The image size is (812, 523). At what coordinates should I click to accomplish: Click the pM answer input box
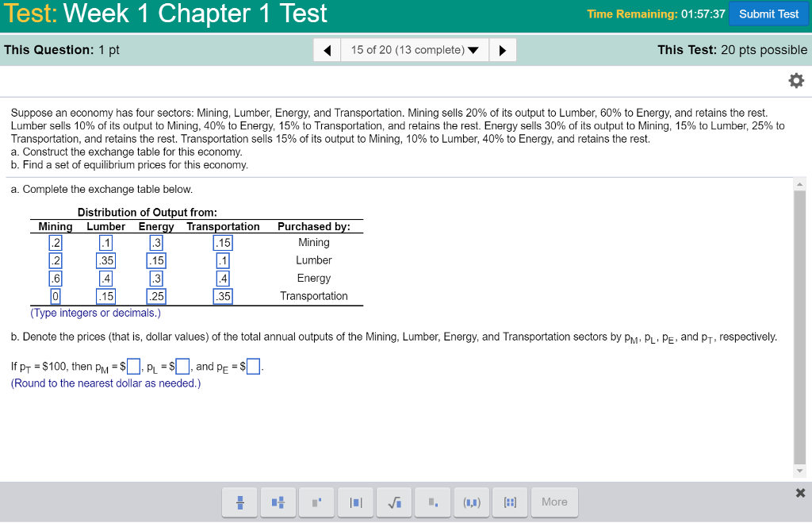pos(132,366)
